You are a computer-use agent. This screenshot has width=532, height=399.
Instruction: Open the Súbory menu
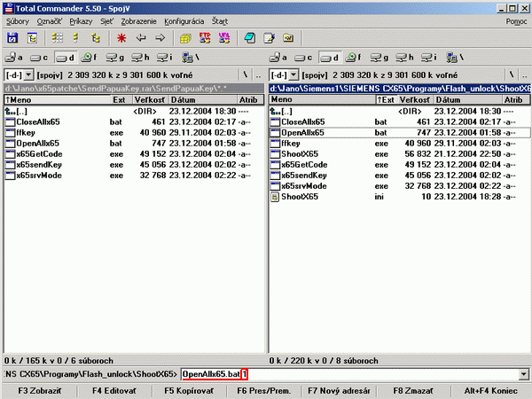[x=18, y=21]
